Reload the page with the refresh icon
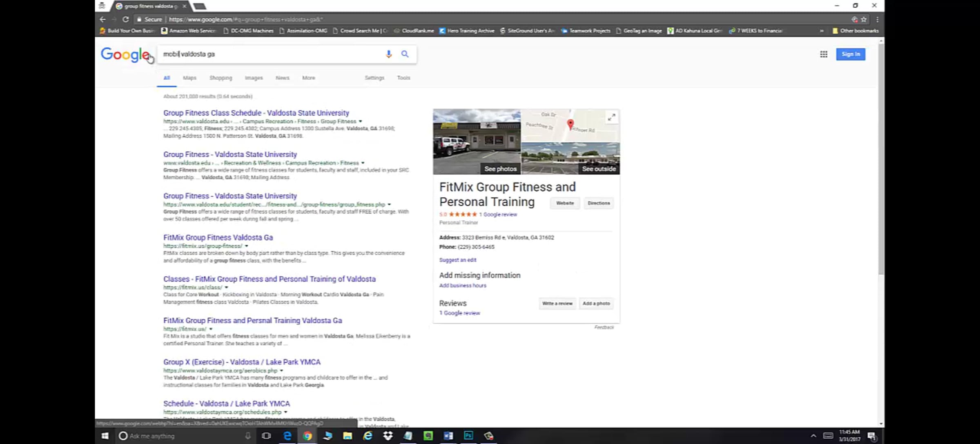This screenshot has height=444, width=980. (126, 19)
